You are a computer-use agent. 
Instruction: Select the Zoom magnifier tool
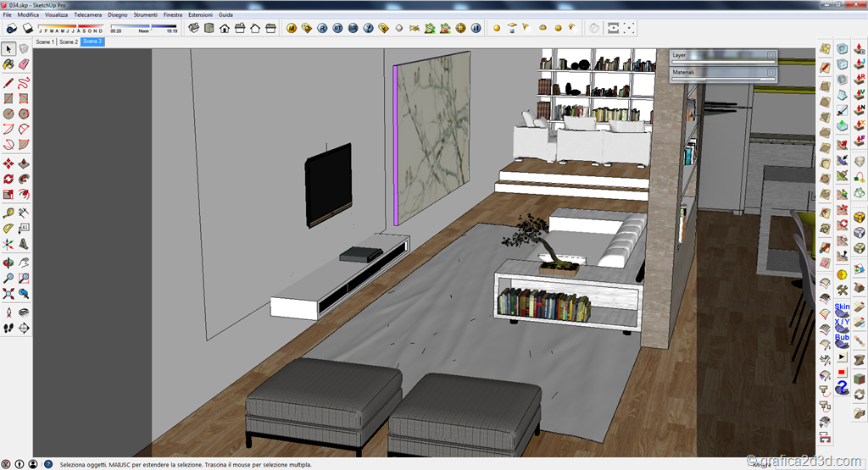[x=8, y=278]
